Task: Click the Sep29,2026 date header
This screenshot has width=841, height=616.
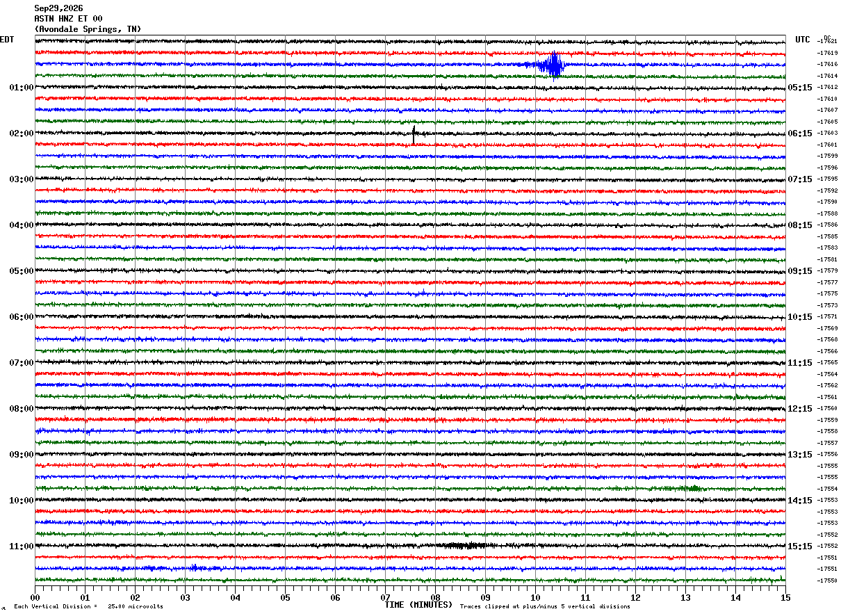Action: [58, 8]
